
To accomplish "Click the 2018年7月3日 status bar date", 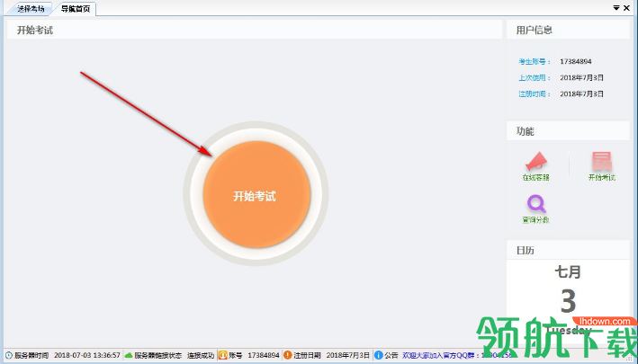I will [x=348, y=355].
